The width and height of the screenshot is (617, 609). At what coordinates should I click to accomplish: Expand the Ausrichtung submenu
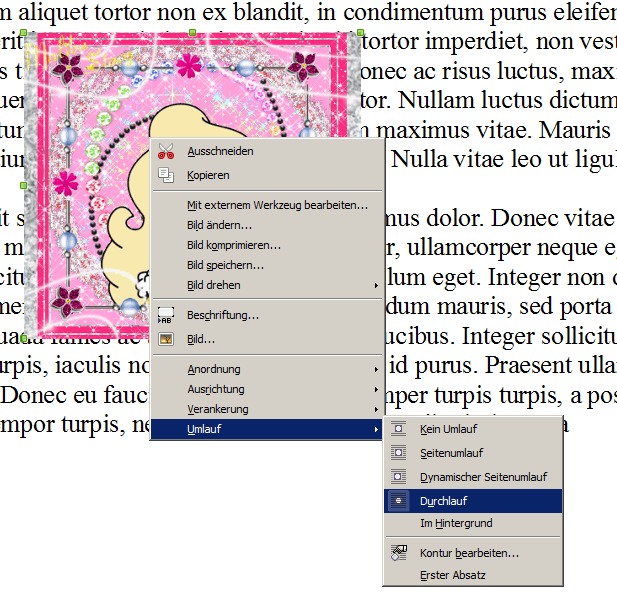click(267, 389)
